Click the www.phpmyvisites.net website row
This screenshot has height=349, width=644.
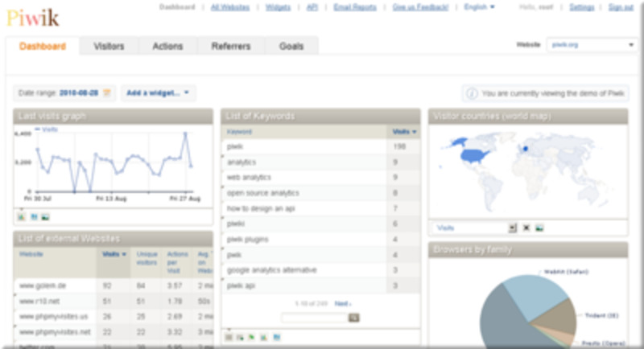pos(114,332)
